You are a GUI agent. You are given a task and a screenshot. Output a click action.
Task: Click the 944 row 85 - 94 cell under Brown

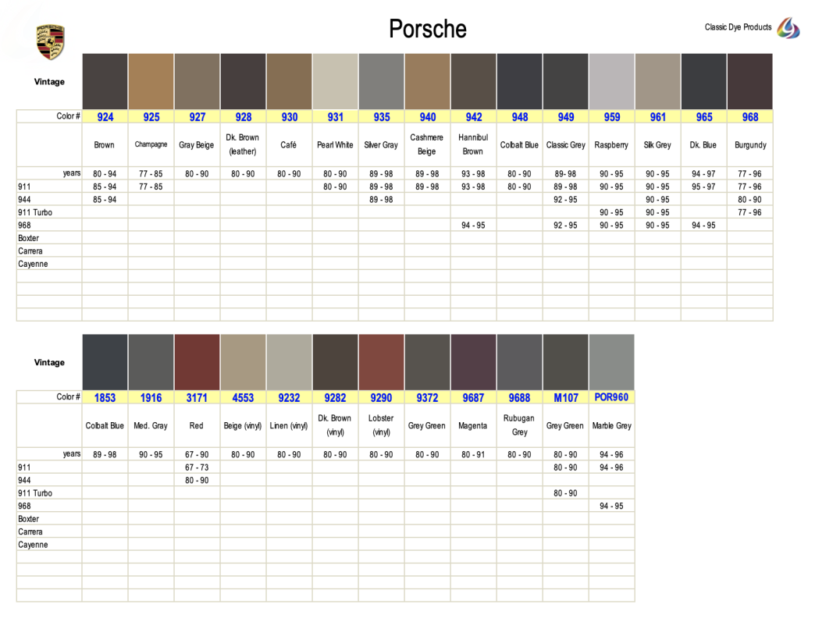tap(105, 200)
